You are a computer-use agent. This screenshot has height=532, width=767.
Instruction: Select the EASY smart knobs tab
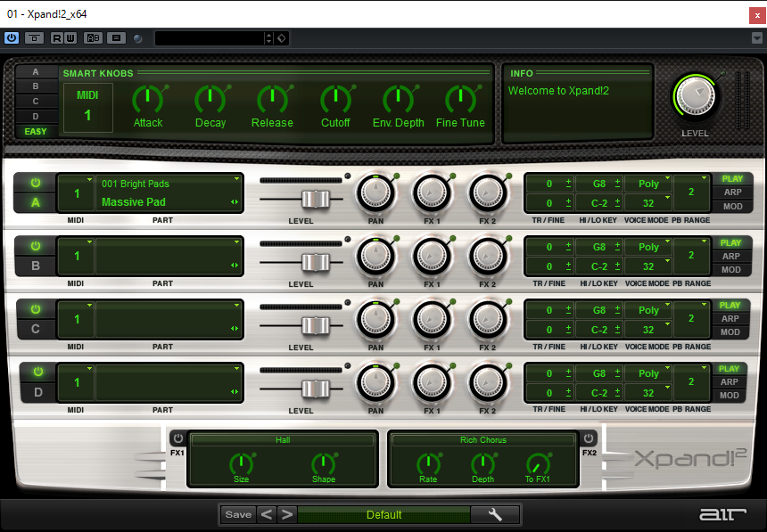click(36, 132)
